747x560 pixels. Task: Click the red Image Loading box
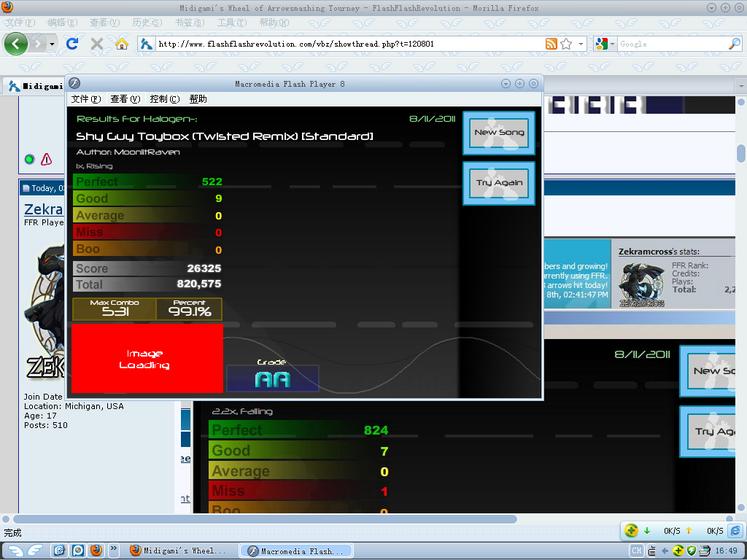coord(147,358)
